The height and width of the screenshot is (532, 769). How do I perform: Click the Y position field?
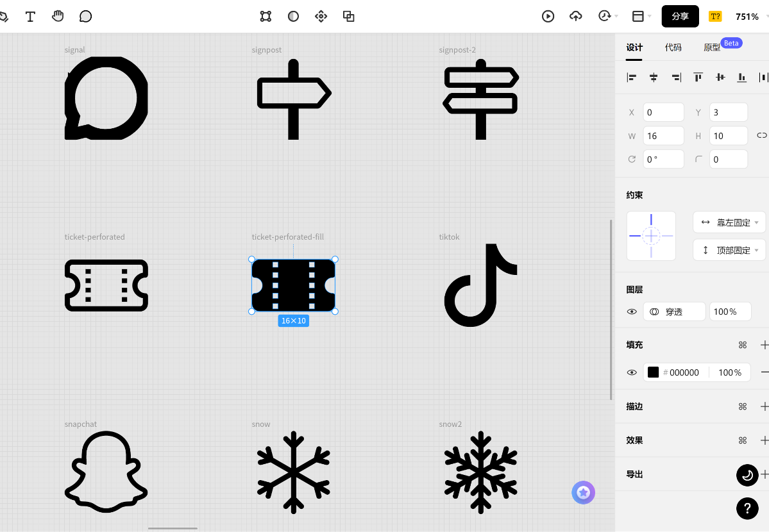tap(729, 112)
